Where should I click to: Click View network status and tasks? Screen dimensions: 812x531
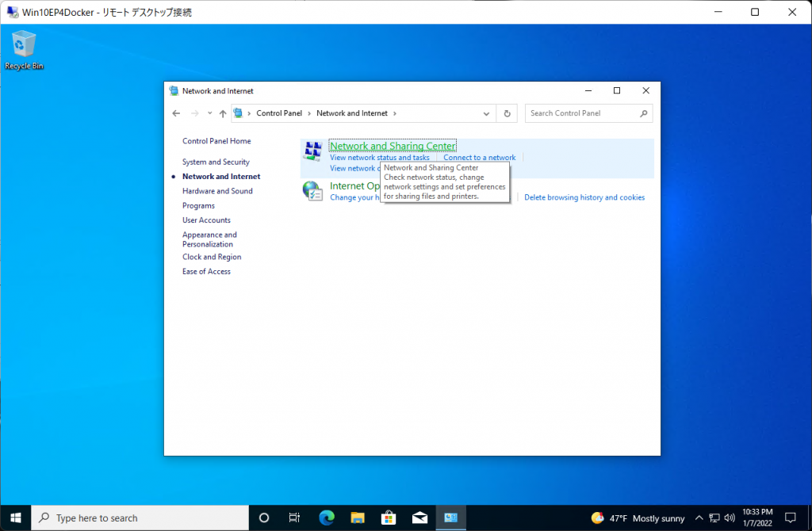[x=380, y=158]
